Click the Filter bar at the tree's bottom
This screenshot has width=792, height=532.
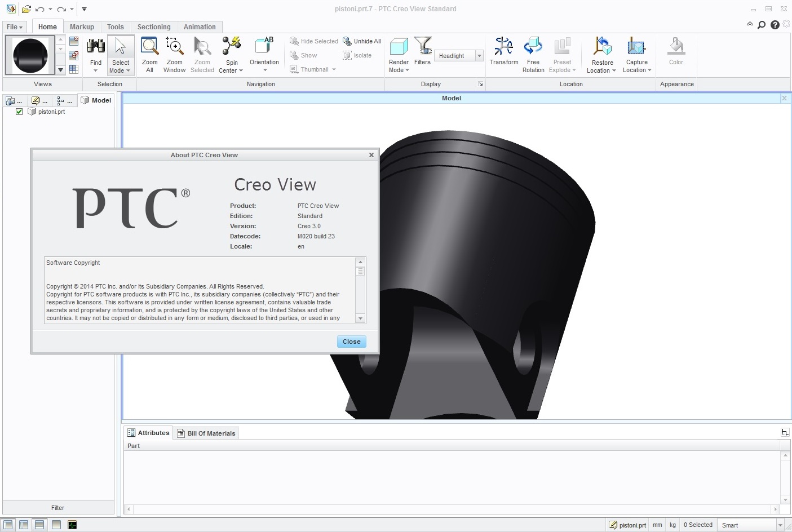[x=58, y=508]
